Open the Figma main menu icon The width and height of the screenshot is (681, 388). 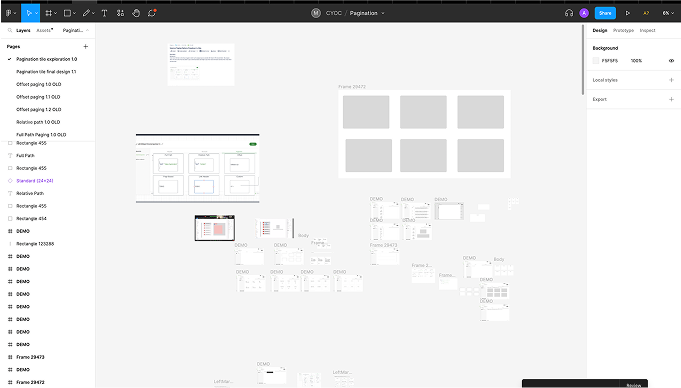(9, 13)
